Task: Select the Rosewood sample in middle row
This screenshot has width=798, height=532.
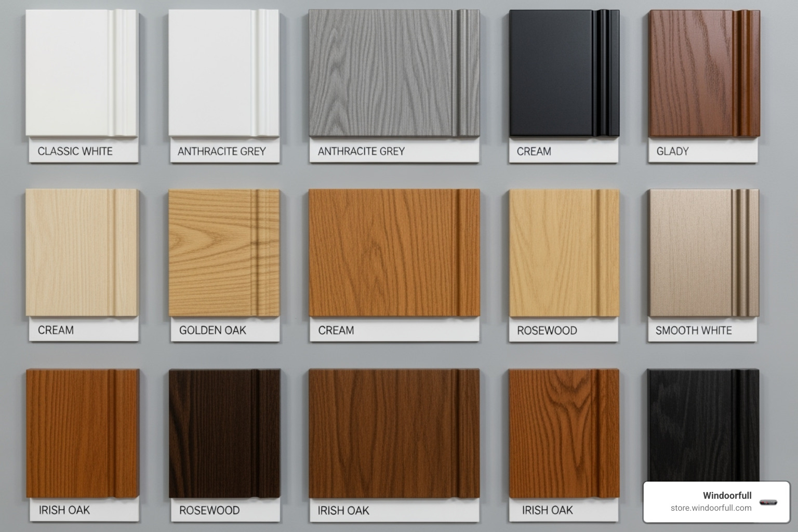Action: point(561,252)
